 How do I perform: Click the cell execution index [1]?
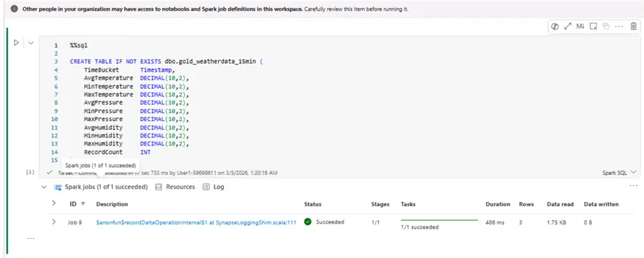click(30, 173)
